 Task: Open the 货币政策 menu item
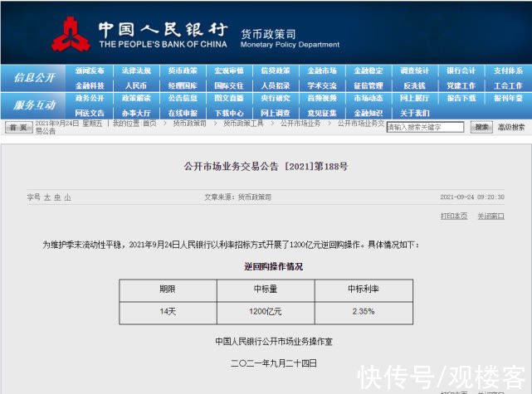[x=183, y=71]
